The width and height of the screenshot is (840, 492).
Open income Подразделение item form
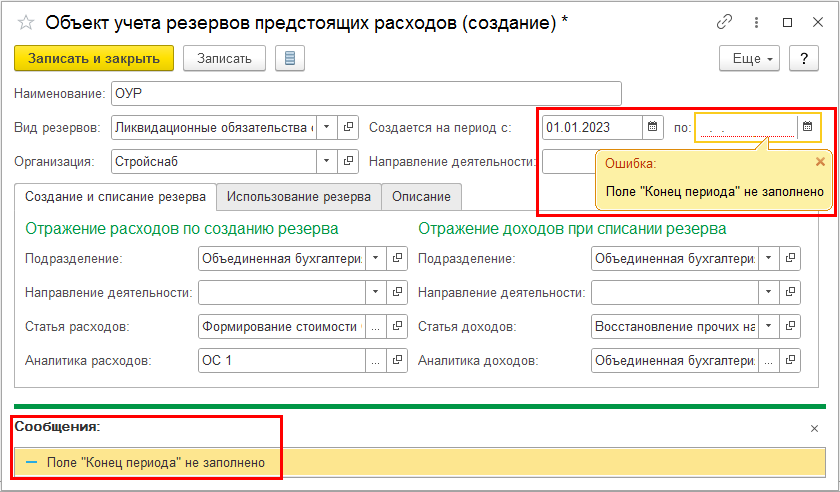click(x=790, y=258)
